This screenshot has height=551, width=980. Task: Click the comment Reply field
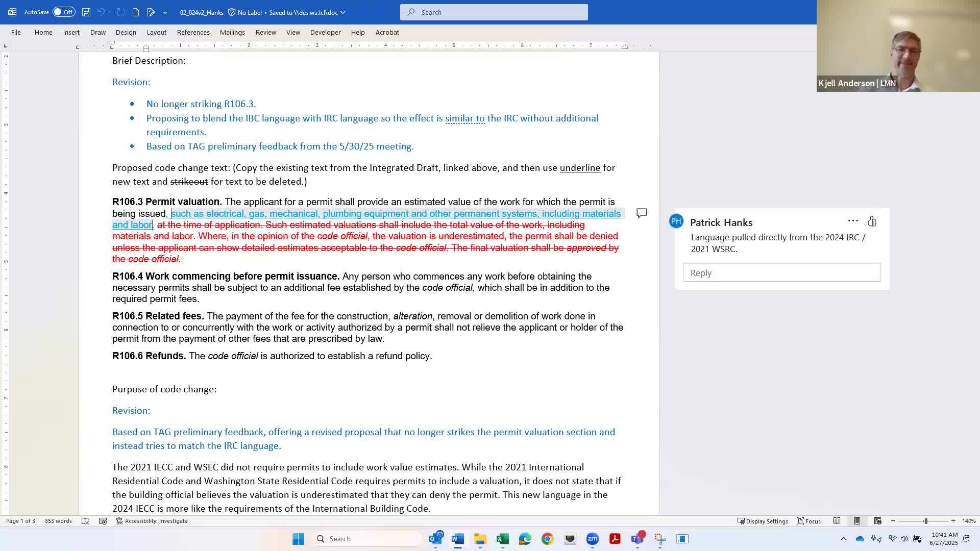[781, 273]
